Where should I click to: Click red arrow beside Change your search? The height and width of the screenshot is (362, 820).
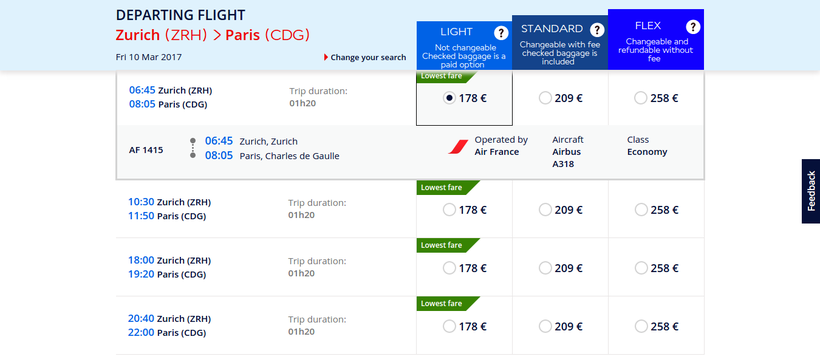(x=326, y=58)
